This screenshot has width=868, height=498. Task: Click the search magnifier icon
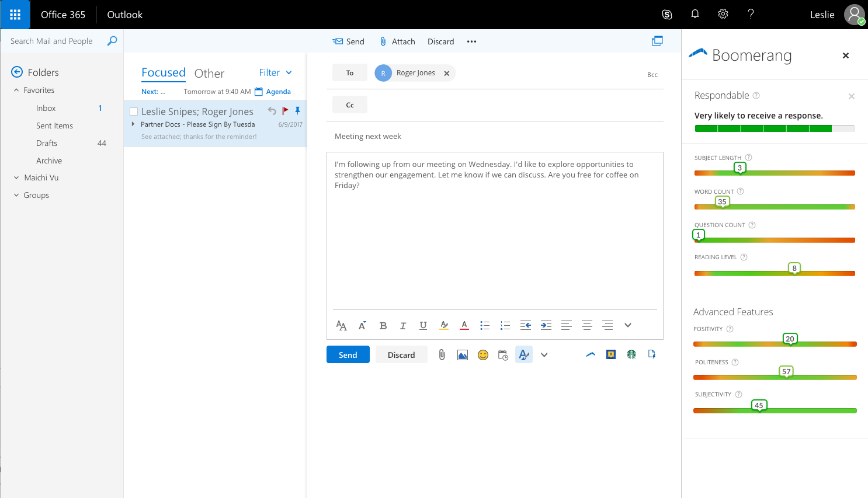pyautogui.click(x=112, y=41)
